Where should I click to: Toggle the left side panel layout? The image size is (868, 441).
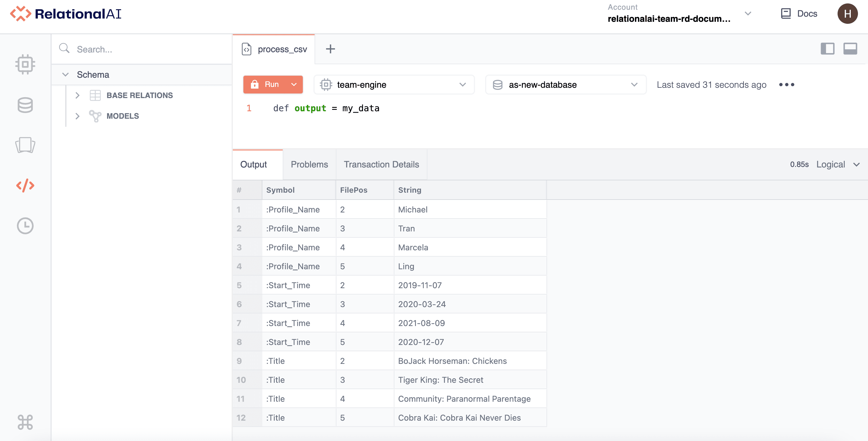(827, 49)
